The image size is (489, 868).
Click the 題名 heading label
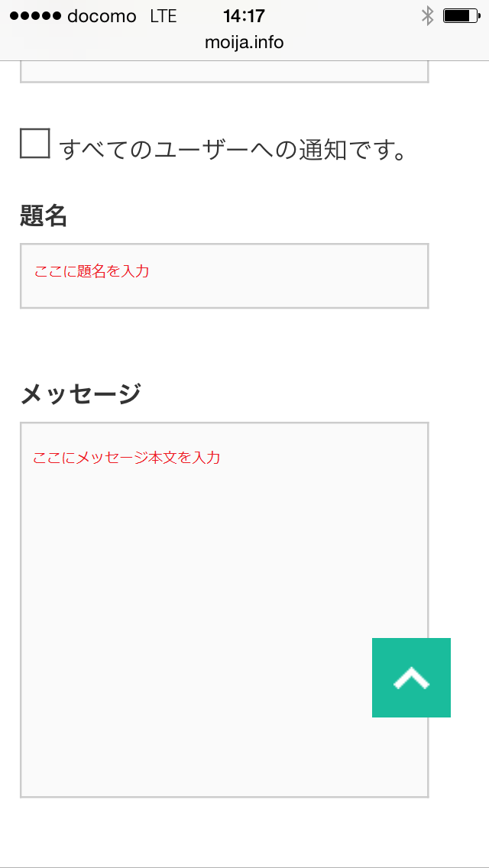point(44,217)
